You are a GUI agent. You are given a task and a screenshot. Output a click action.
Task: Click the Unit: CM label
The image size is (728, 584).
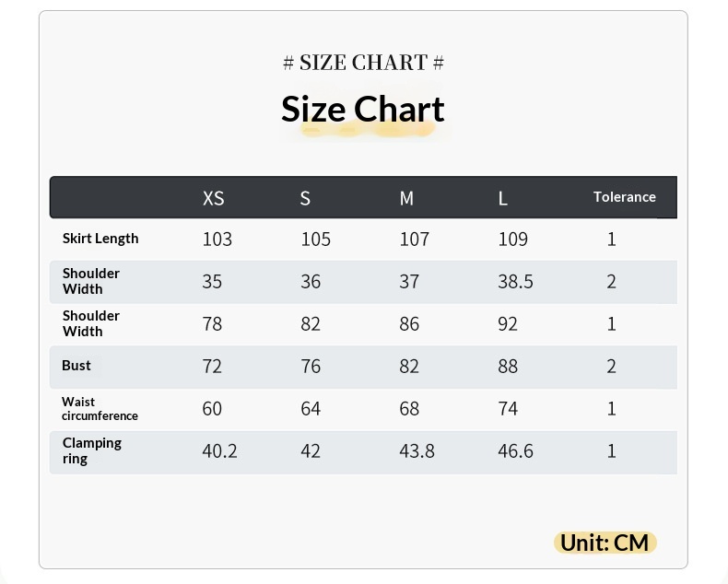point(605,543)
